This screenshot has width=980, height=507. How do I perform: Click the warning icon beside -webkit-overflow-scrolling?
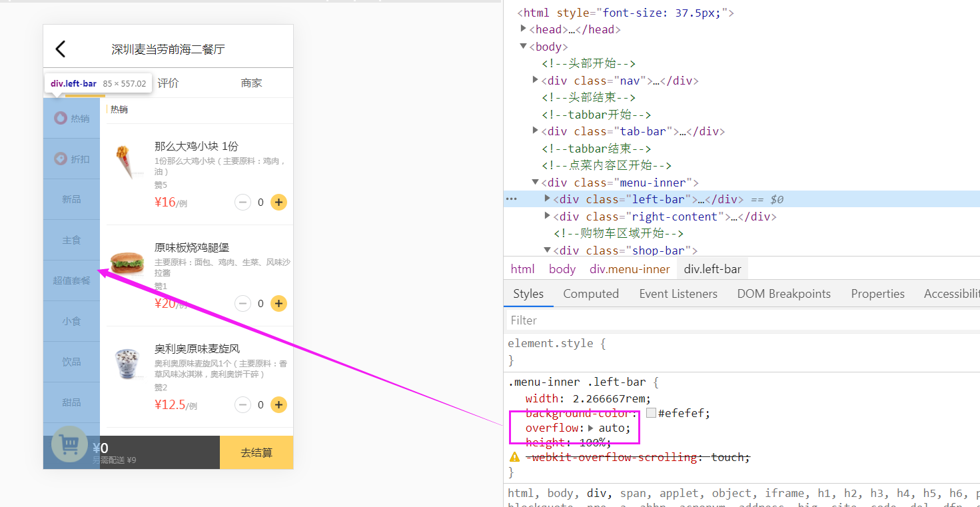pos(514,457)
